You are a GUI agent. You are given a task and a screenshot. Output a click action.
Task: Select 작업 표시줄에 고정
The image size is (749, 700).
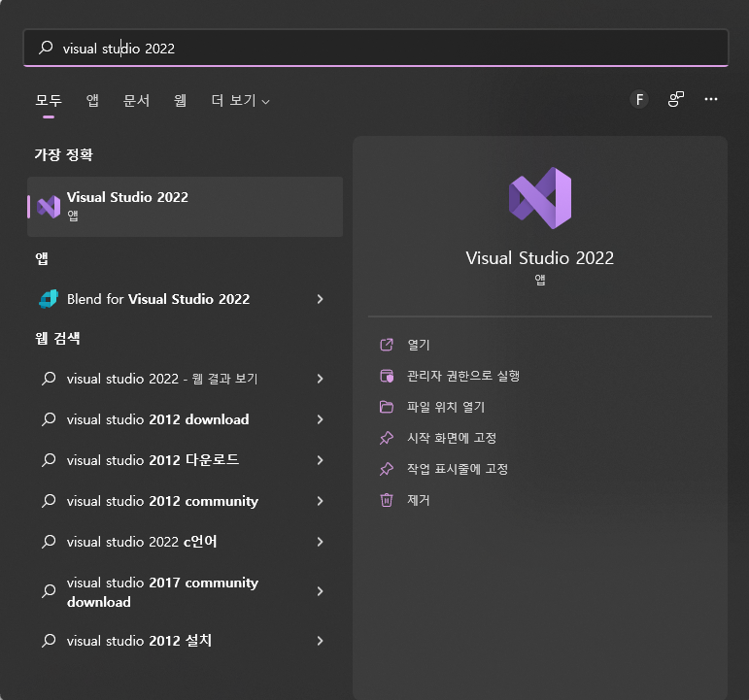click(458, 469)
